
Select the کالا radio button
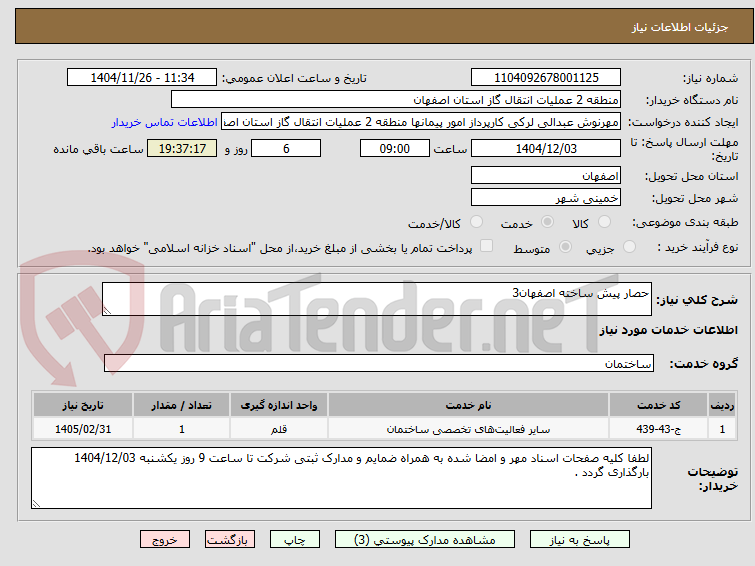click(604, 222)
